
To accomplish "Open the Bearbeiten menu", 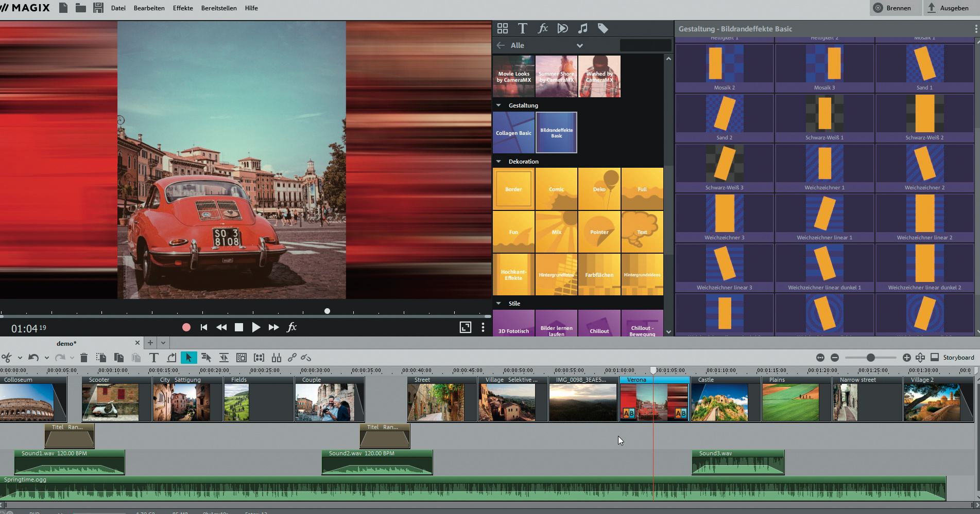I will coord(149,8).
